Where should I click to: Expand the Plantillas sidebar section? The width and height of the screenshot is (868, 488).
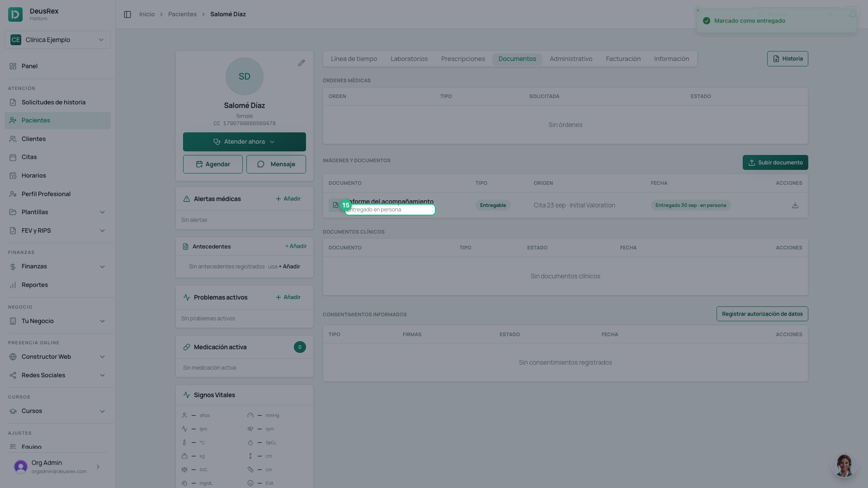point(57,212)
